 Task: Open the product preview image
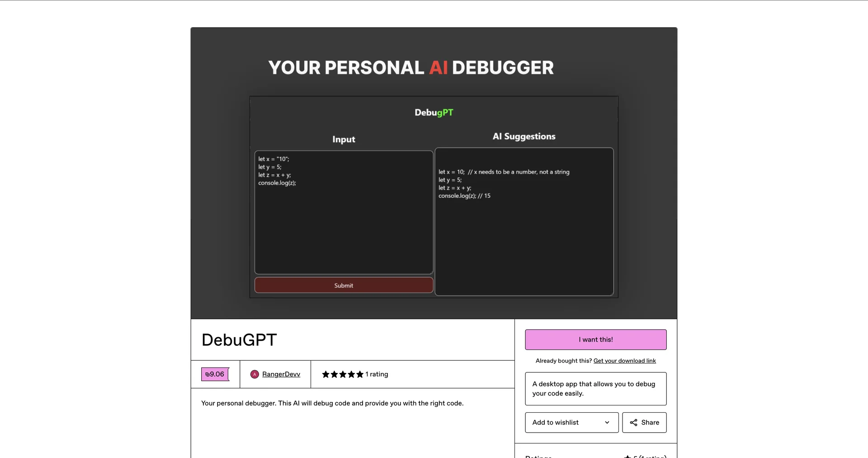tap(434, 173)
